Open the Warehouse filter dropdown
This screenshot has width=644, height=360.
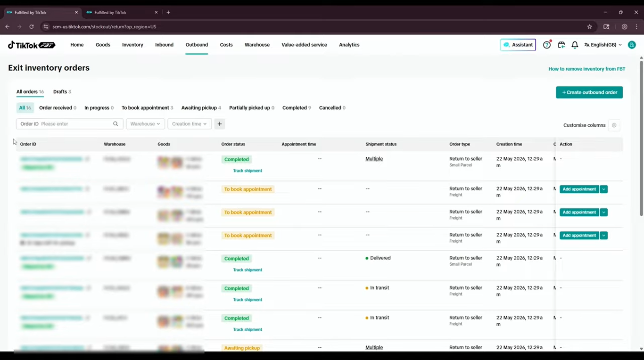point(145,124)
